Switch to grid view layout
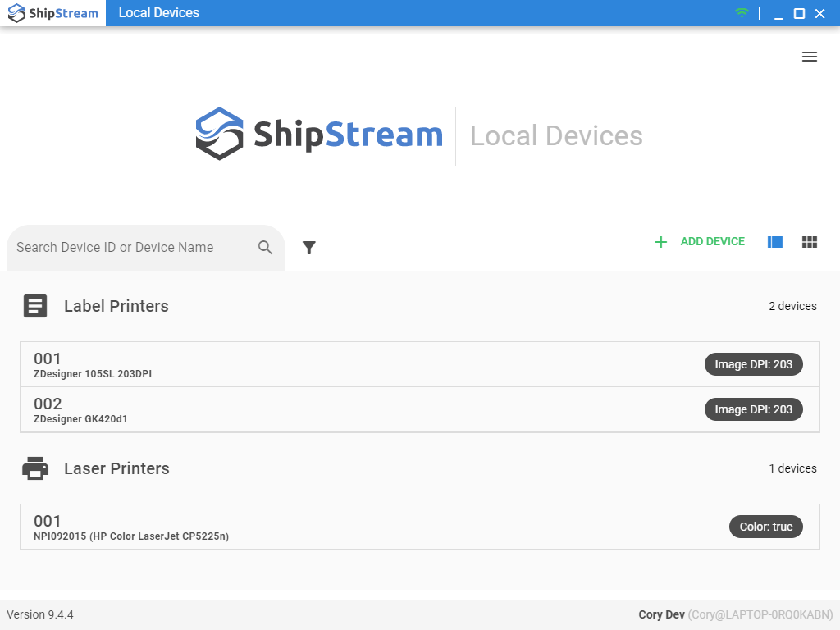 coord(810,242)
